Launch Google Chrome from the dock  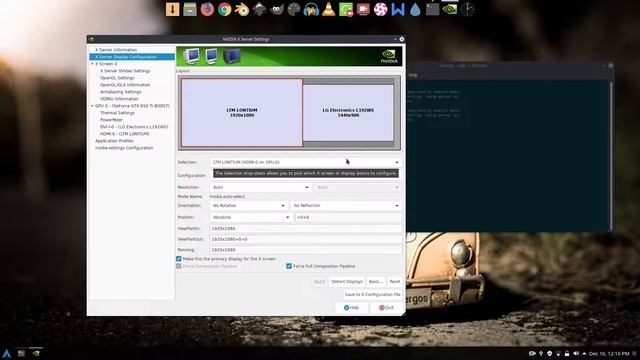224,9
